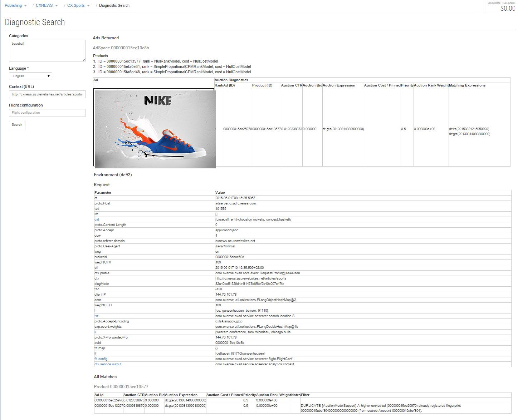Click the Product 000000015ec13577 heading
This screenshot has height=420, width=518.
(x=121, y=387)
